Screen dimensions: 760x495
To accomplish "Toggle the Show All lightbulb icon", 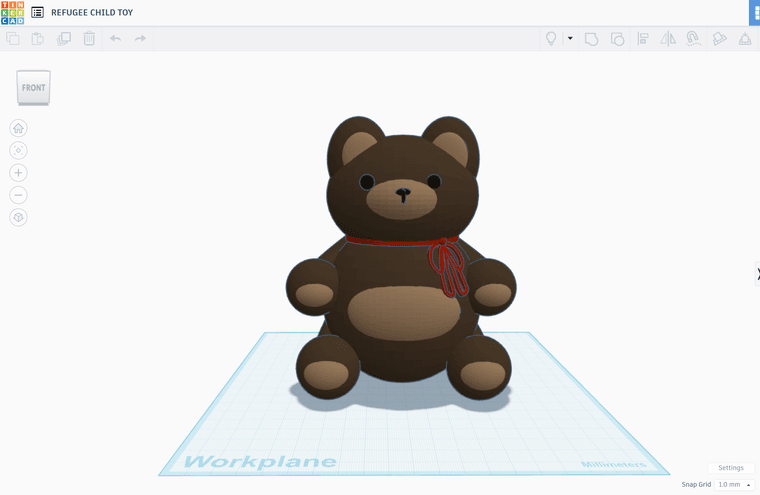I will point(551,38).
